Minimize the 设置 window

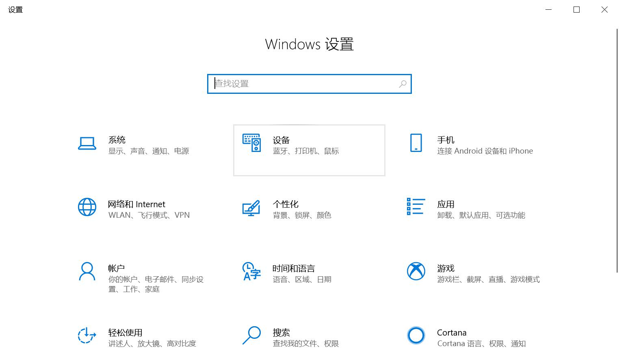click(x=549, y=10)
